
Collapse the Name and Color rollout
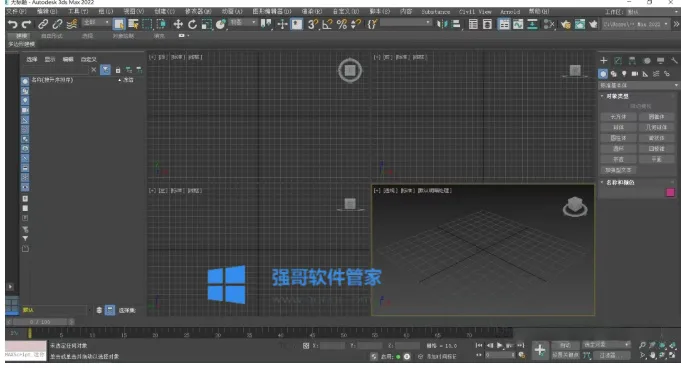[x=620, y=182]
